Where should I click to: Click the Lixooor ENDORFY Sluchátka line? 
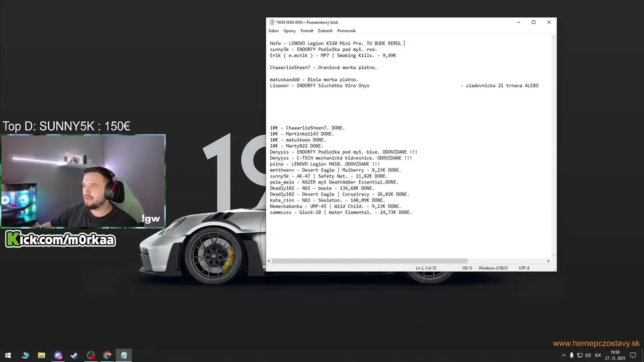319,85
